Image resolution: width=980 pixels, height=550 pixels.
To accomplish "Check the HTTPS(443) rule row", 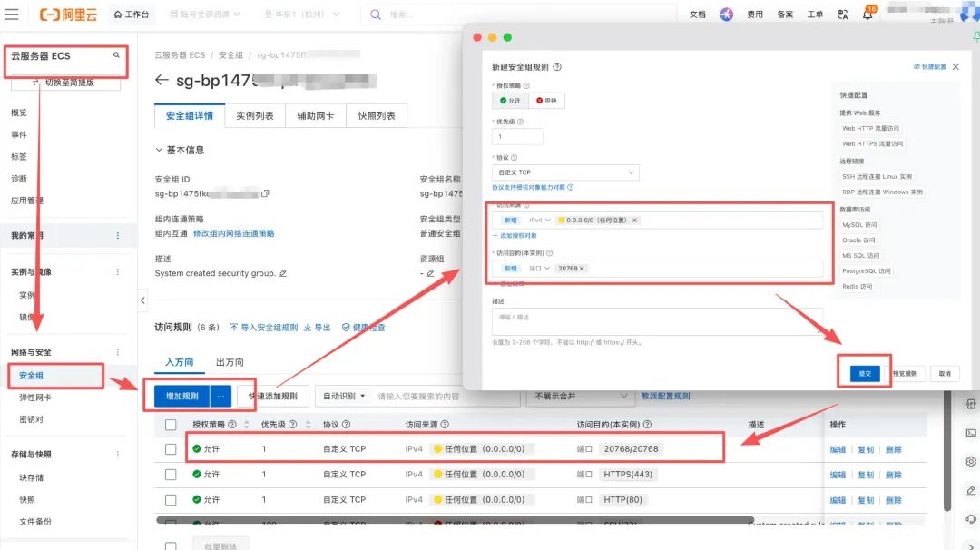I will coord(171,475).
